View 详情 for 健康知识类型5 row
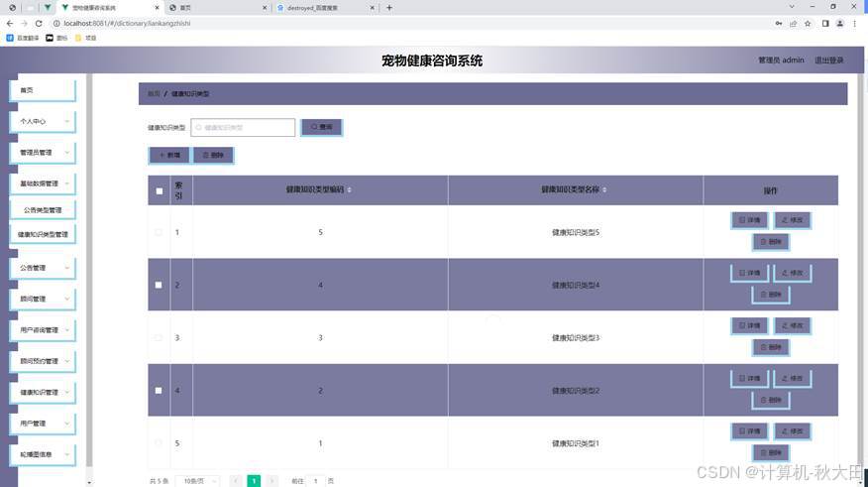This screenshot has width=868, height=487. click(749, 220)
